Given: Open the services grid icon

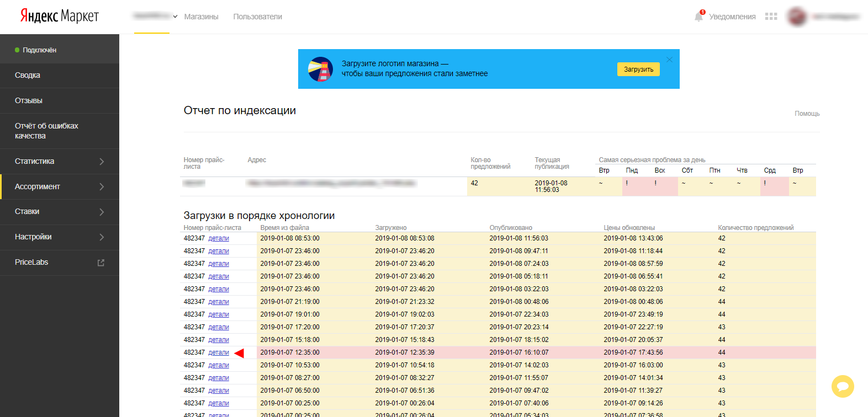Looking at the screenshot, I should [771, 17].
